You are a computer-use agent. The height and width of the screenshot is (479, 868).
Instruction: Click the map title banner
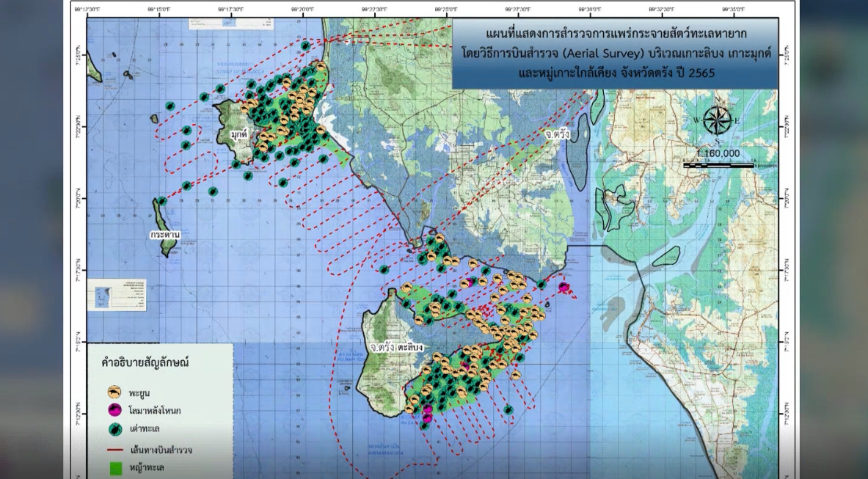(x=615, y=54)
